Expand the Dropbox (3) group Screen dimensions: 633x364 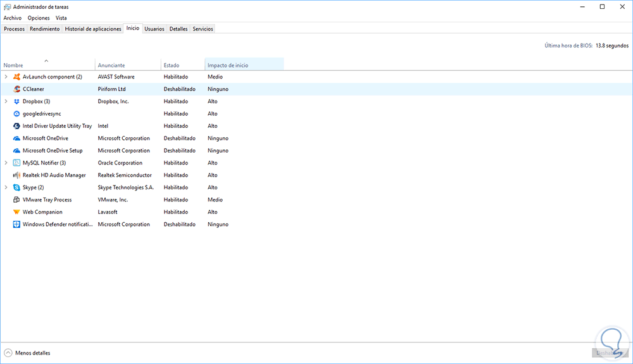[6, 101]
